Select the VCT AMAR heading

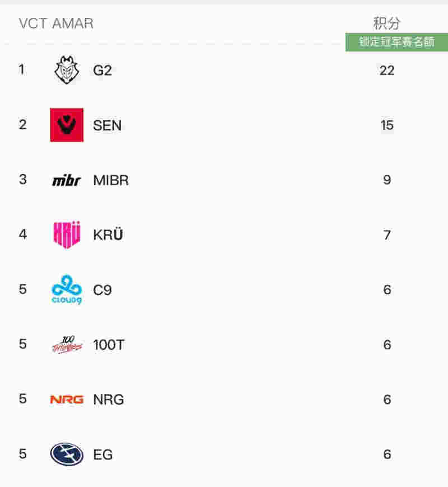point(56,24)
